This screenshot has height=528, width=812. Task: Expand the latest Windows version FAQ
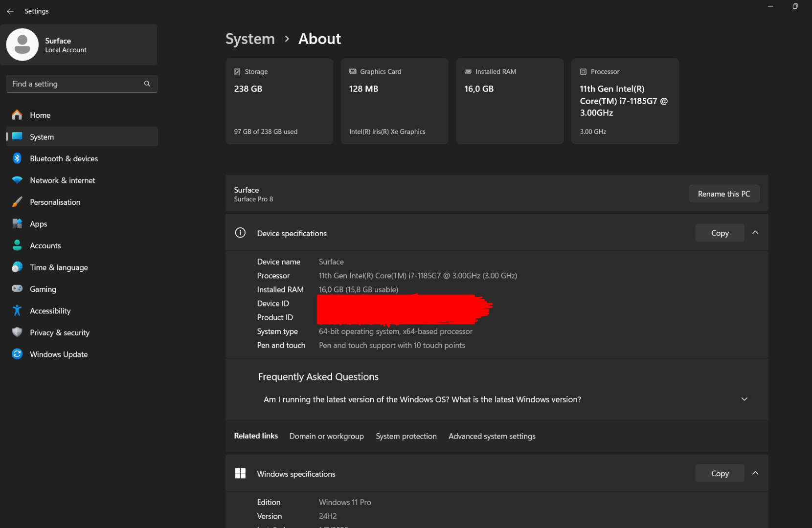pyautogui.click(x=744, y=399)
